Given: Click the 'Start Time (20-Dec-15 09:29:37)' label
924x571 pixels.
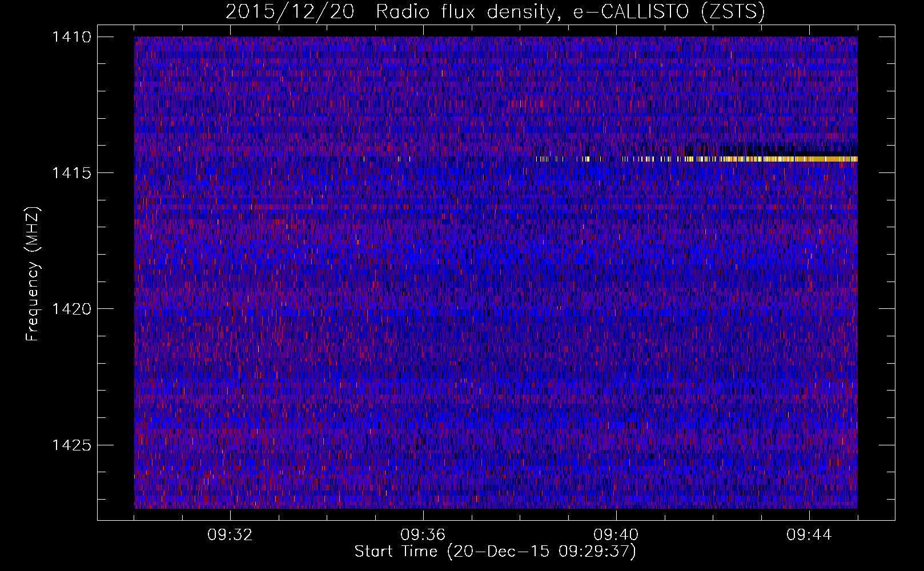Looking at the screenshot, I should coord(495,552).
